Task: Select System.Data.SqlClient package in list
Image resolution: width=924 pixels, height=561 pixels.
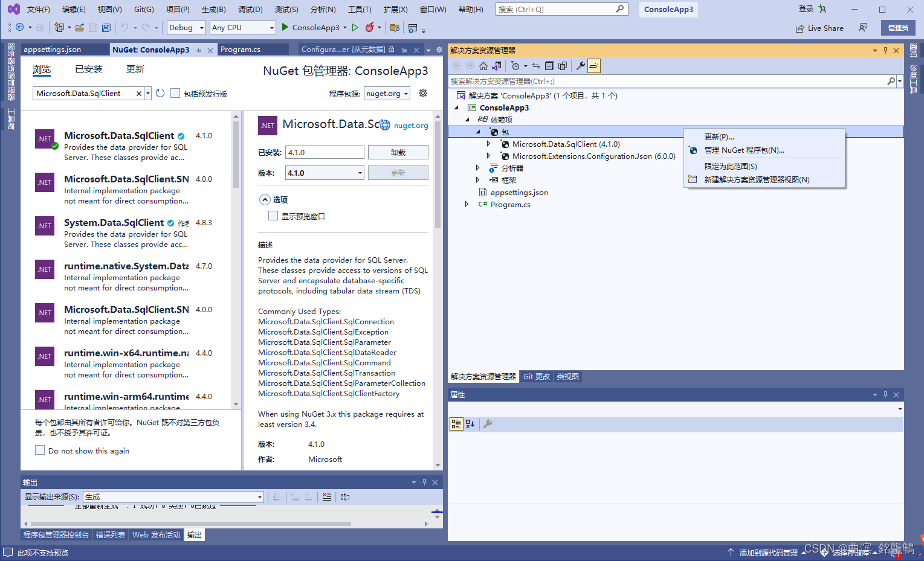Action: (126, 233)
